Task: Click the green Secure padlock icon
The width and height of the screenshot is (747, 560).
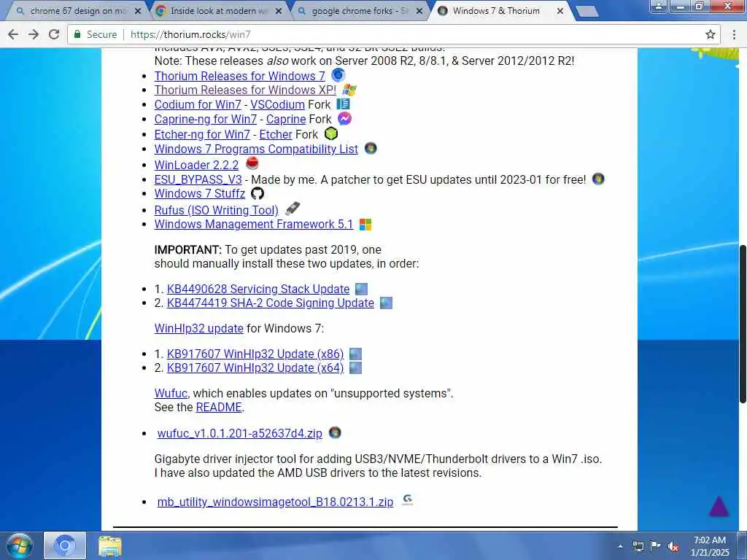Action: [x=77, y=34]
